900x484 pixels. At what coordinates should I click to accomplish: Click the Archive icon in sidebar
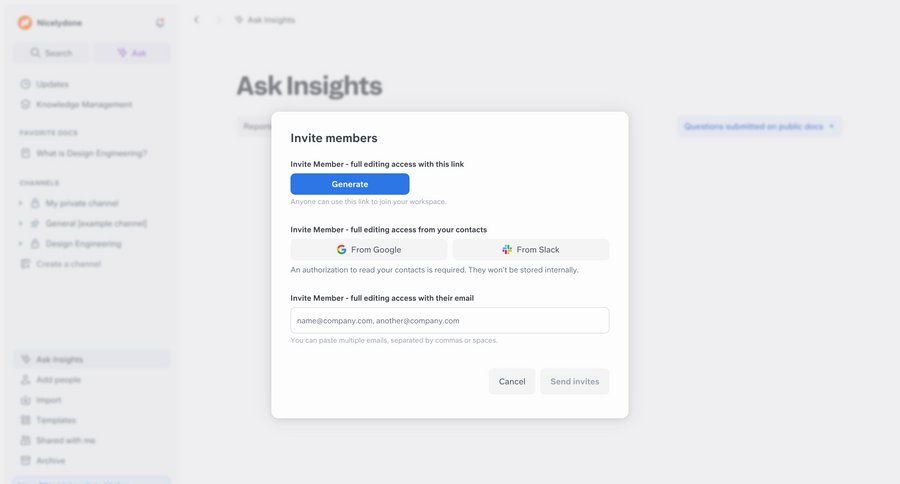tap(26, 461)
